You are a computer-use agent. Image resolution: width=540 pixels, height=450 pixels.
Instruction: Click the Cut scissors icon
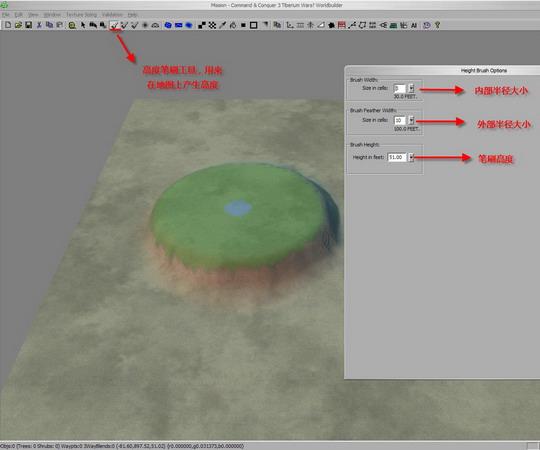click(39, 25)
